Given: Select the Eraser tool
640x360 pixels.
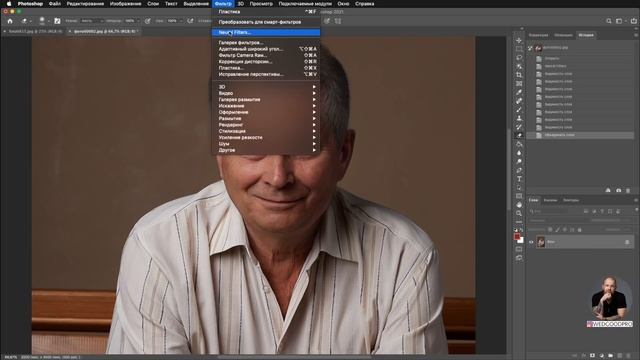Looking at the screenshot, I should (x=519, y=135).
